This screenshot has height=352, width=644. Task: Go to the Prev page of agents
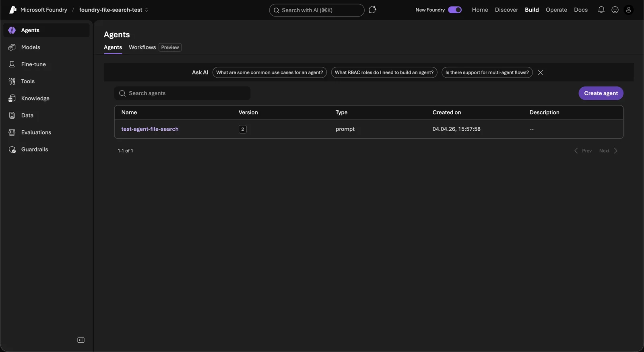coord(583,151)
